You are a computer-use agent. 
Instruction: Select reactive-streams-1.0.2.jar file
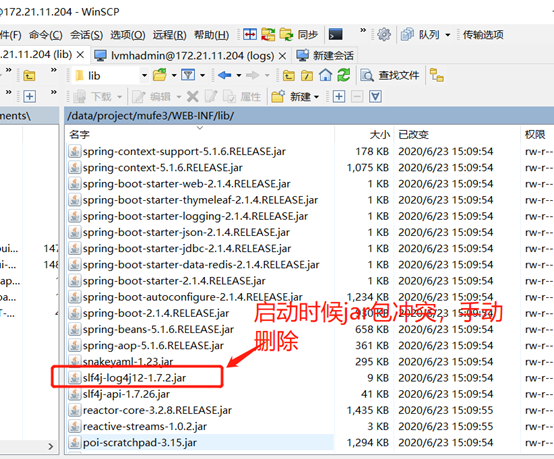pyautogui.click(x=145, y=426)
